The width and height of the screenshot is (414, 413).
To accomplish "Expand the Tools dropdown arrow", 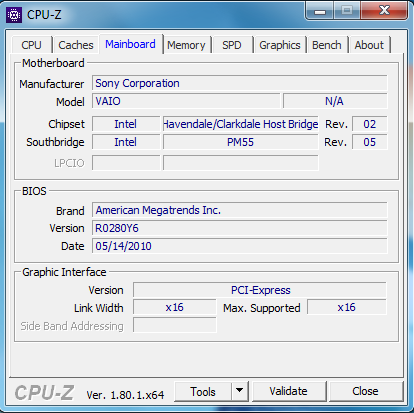I will pos(239,392).
